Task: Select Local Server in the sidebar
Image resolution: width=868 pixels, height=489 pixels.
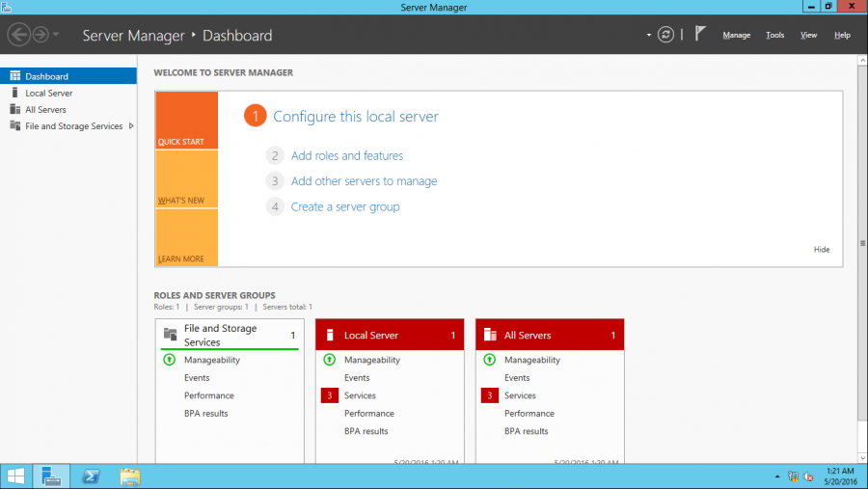Action: (x=68, y=93)
